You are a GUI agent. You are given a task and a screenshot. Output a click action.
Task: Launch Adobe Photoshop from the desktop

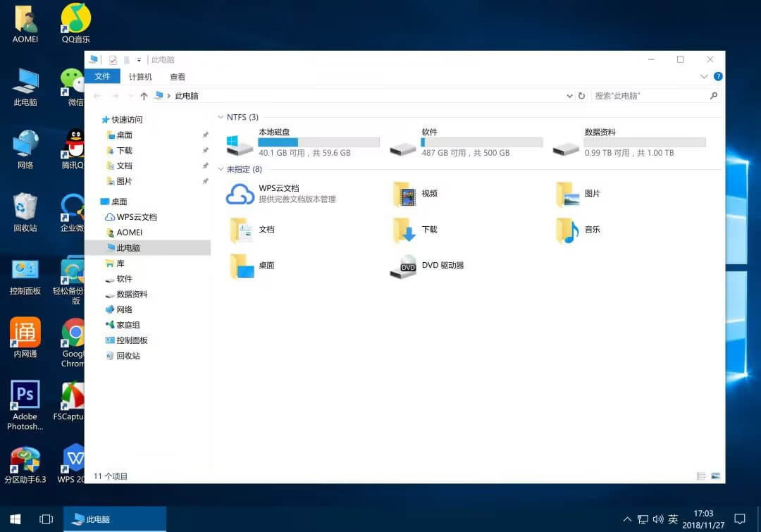(25, 395)
